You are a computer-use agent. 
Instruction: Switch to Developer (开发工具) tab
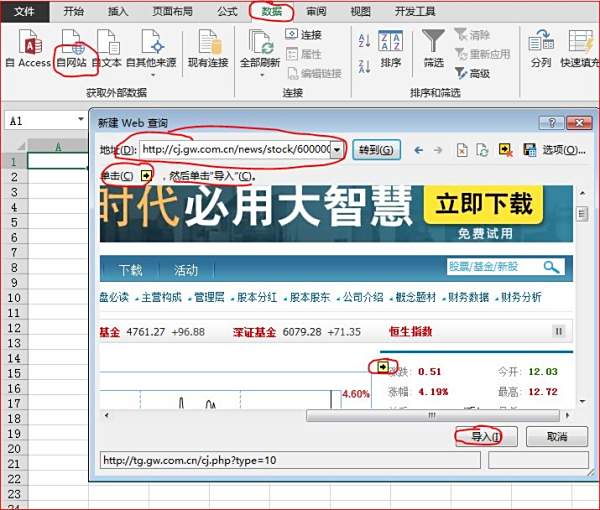click(415, 11)
